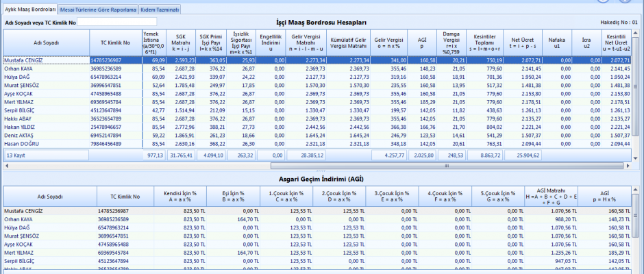Switch to Mesai Türlerine Göre Raporlama tab
Viewport: 644px width, 274px height.
click(x=98, y=10)
